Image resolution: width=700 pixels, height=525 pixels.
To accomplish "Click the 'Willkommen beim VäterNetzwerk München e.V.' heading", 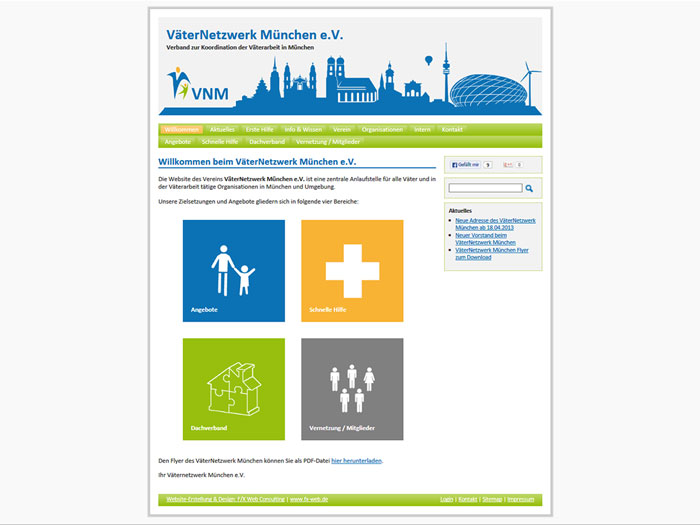I will coord(257,162).
